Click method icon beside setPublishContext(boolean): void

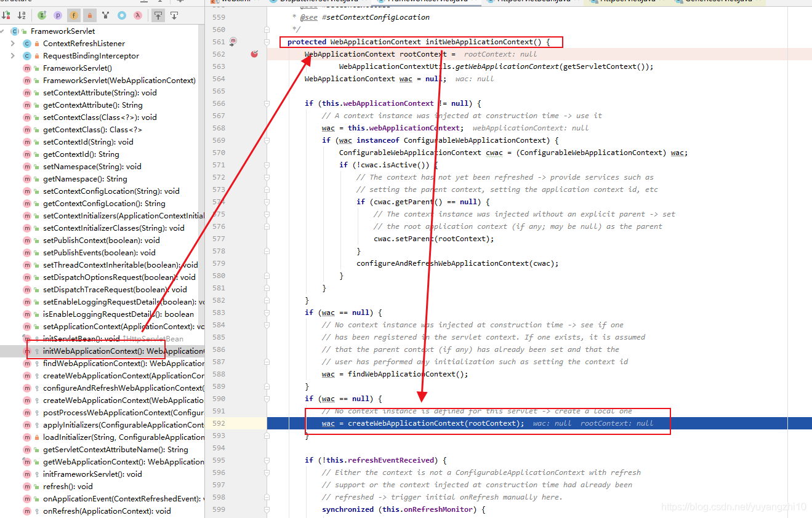pos(27,241)
